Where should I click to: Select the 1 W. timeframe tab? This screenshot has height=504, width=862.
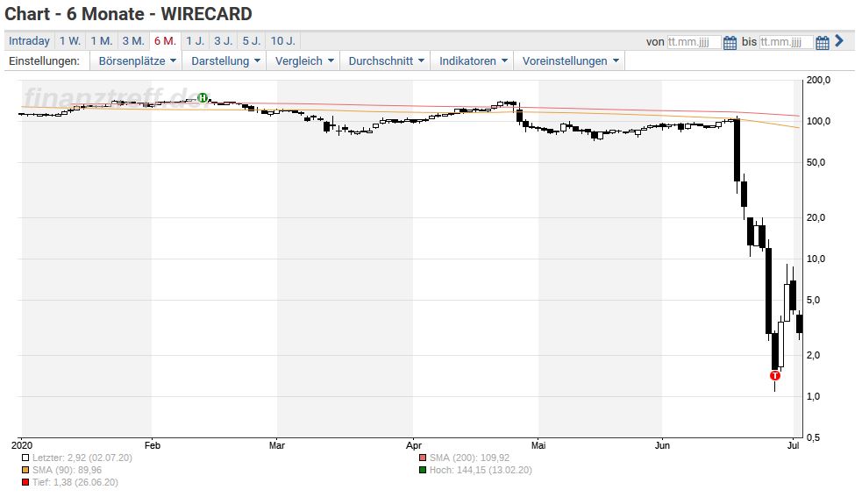click(70, 41)
